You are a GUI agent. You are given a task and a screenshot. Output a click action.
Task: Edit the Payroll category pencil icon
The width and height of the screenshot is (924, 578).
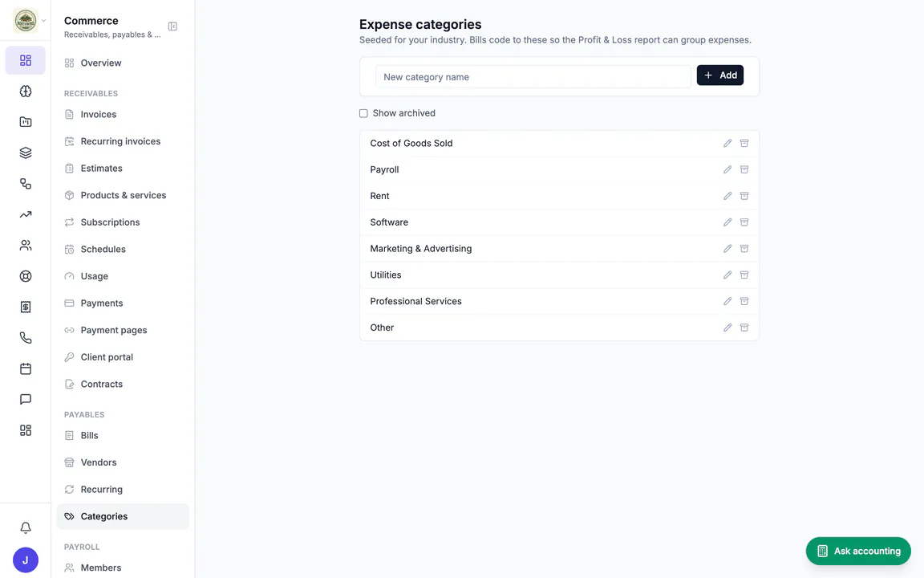coord(727,169)
